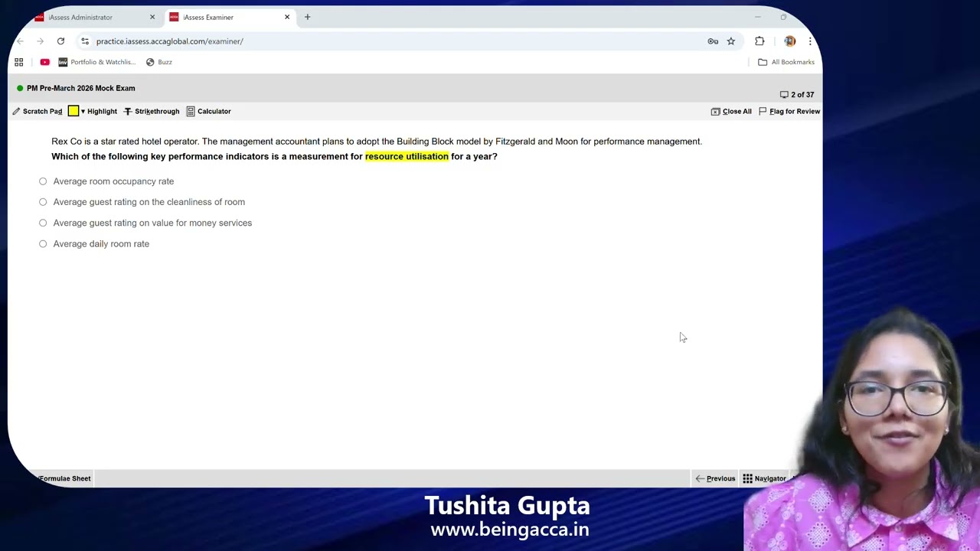Open the All Bookmarks folder
Screen dimensions: 980x551
click(787, 62)
